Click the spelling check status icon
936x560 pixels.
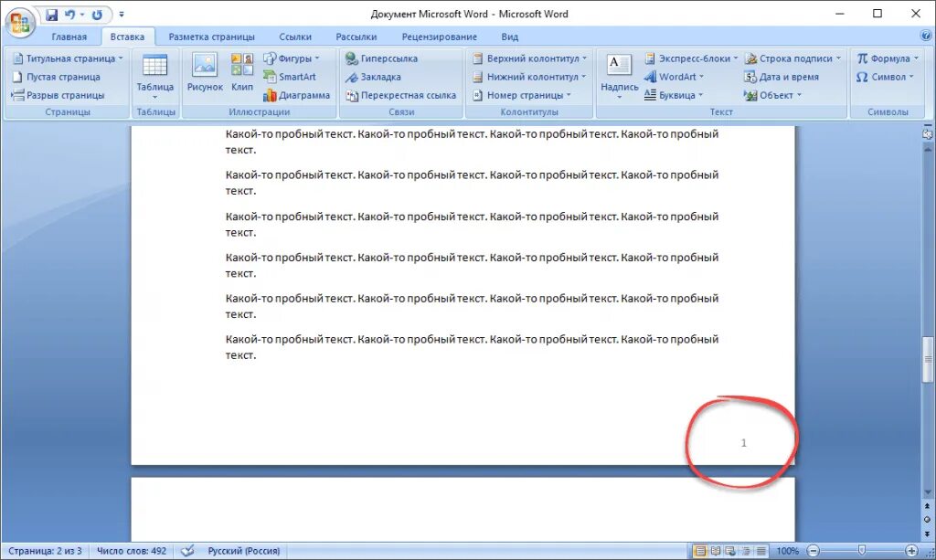[187, 551]
